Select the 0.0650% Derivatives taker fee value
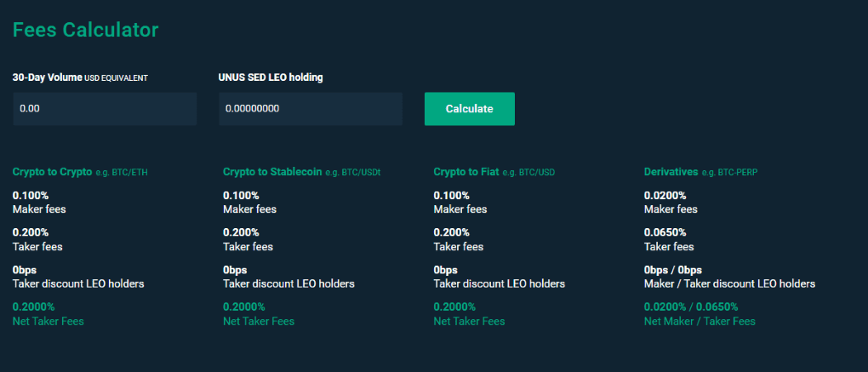 (665, 232)
